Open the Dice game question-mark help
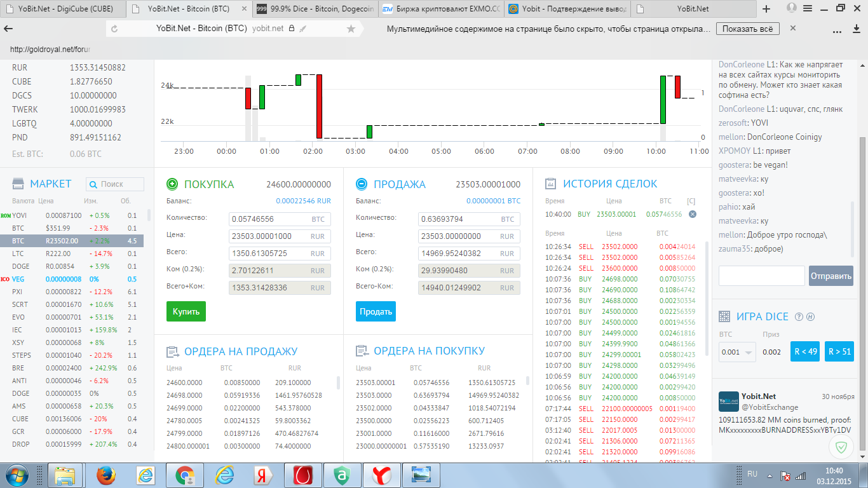868x488 pixels. point(799,317)
